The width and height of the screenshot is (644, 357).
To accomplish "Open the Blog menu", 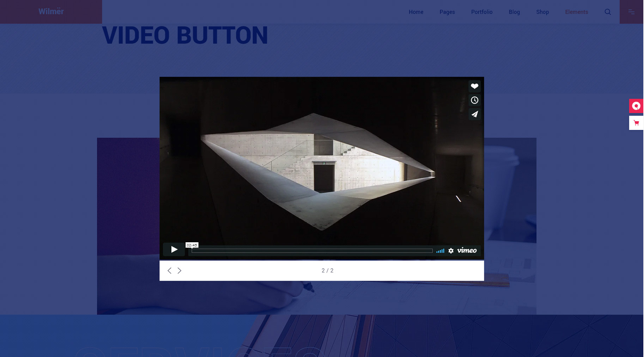I will tap(514, 12).
